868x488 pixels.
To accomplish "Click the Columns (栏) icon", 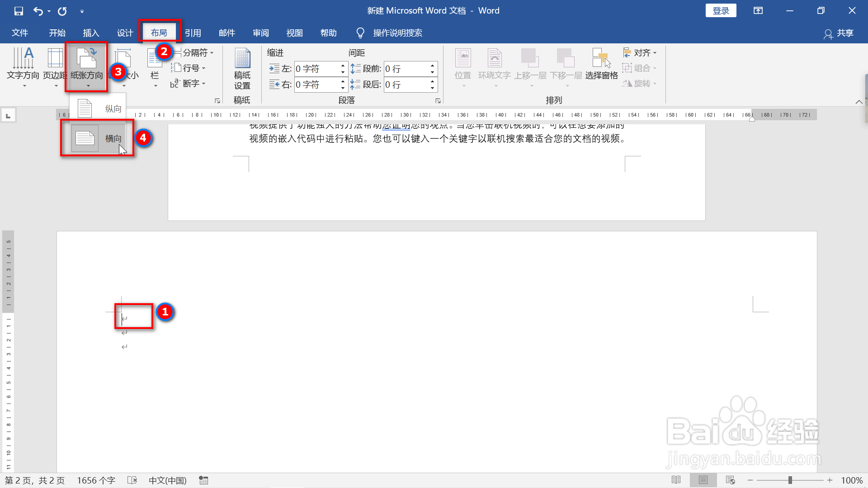I will pos(155,66).
